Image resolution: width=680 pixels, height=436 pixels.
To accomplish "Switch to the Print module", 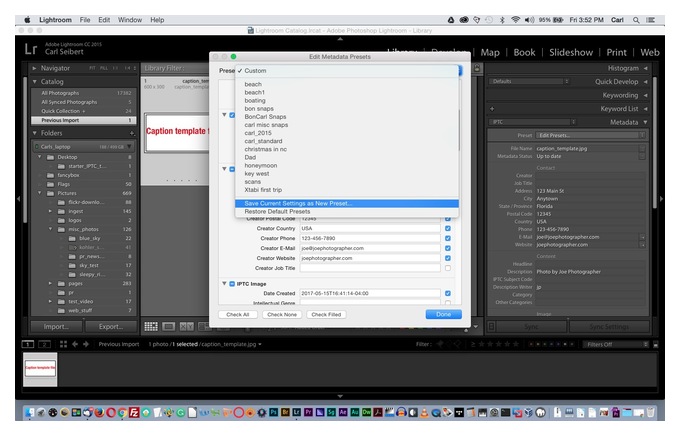I will tap(616, 52).
